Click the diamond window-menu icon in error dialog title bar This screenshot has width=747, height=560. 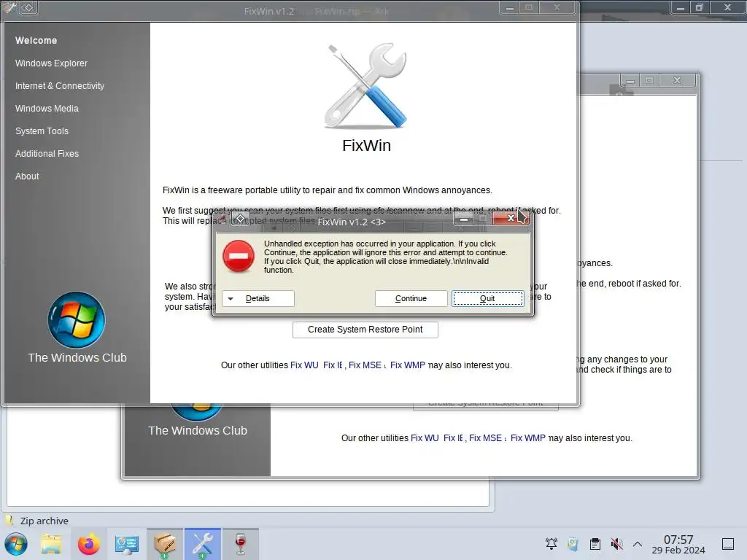coord(241,219)
